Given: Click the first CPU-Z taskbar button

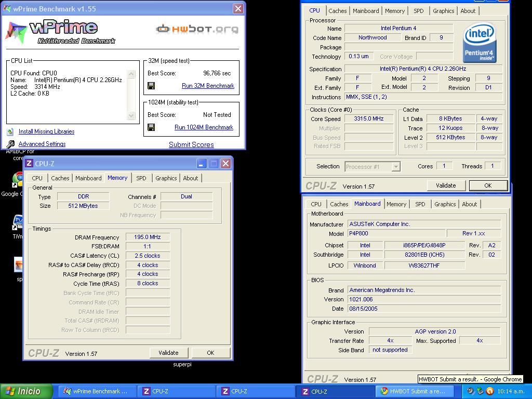Looking at the screenshot, I should point(176,391).
